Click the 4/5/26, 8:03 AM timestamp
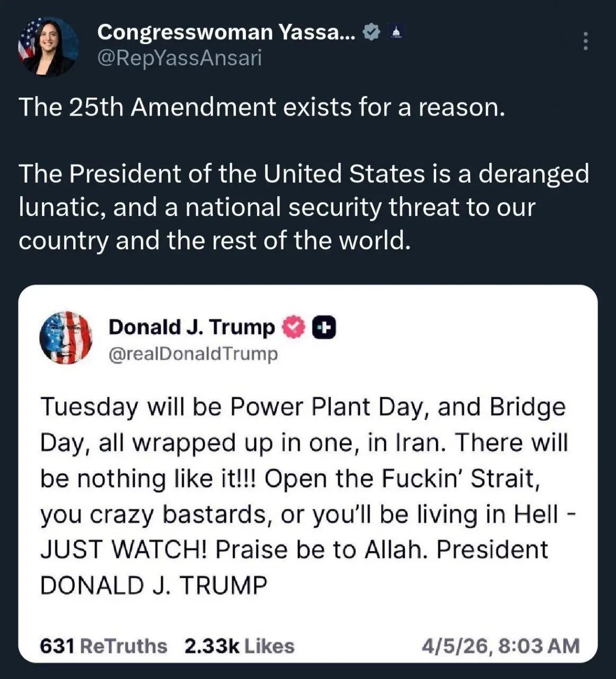 [x=500, y=646]
